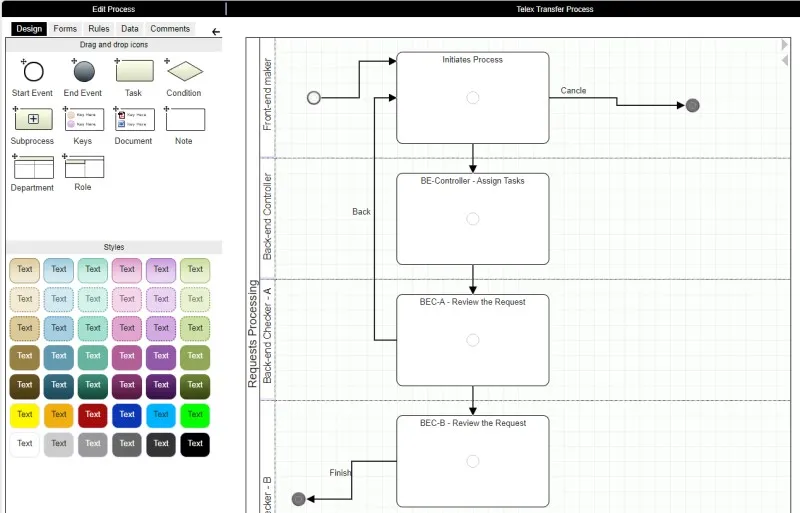Apply the light pink style swatch

point(127,270)
